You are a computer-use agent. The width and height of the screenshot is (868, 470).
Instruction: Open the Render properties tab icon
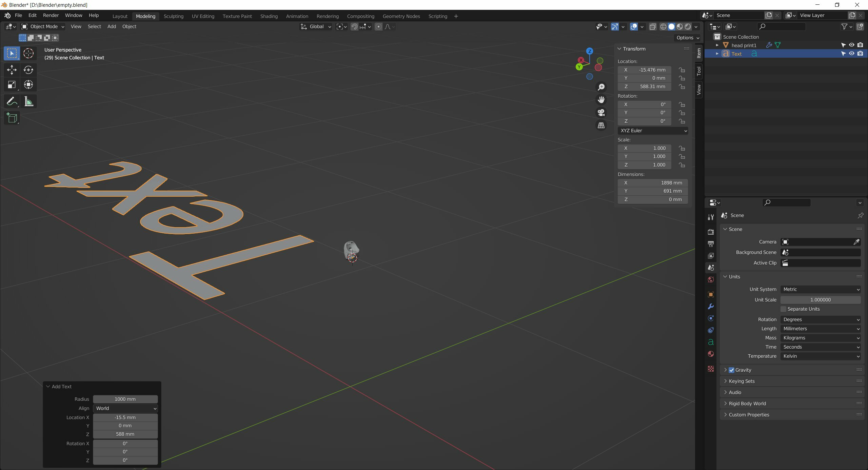pos(711,232)
